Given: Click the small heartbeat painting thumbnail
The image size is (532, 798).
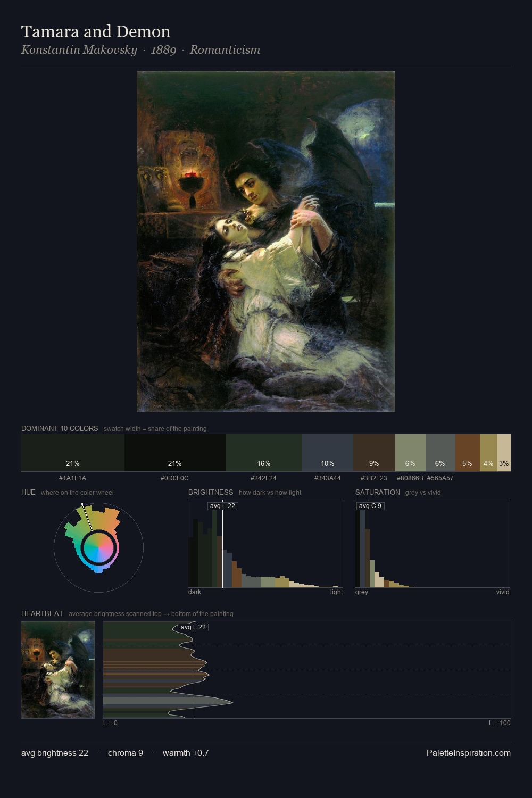Looking at the screenshot, I should (x=58, y=670).
